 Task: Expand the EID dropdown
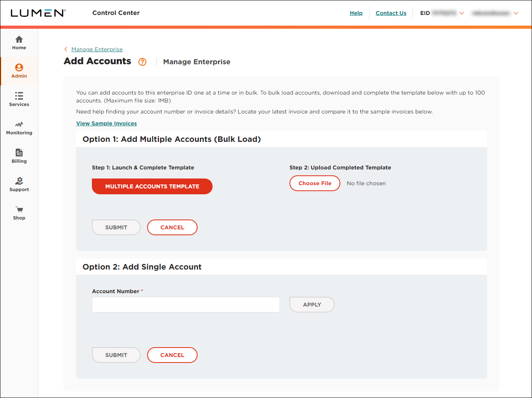coord(462,13)
